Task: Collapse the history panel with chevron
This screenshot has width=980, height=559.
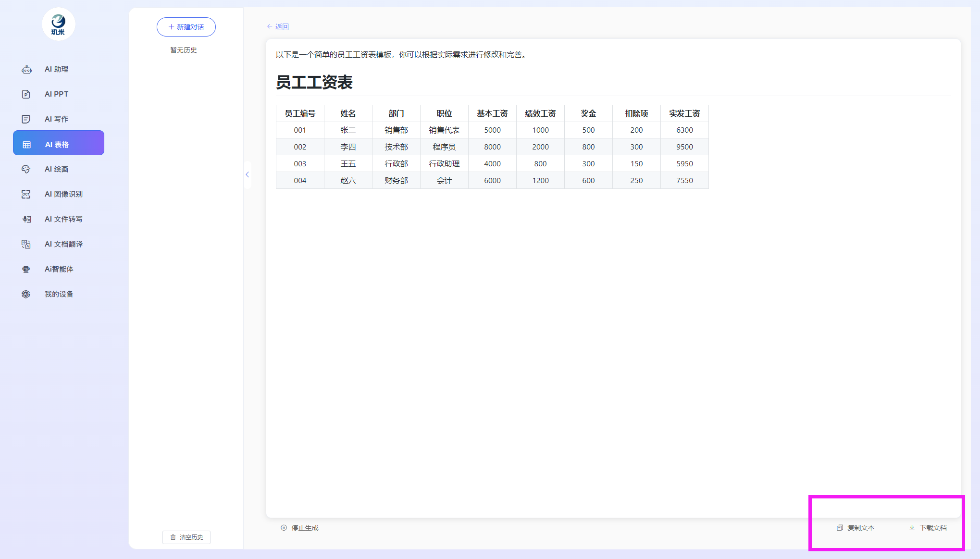Action: (x=247, y=174)
